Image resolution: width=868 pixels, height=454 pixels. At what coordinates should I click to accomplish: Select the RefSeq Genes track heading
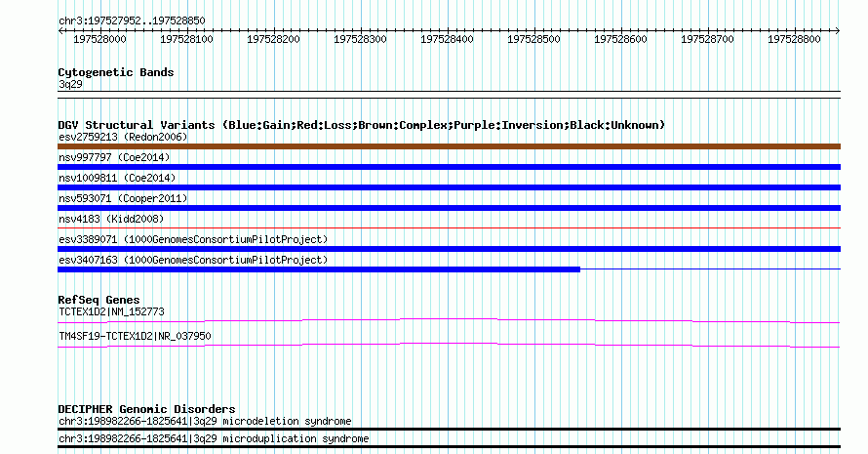click(99, 300)
